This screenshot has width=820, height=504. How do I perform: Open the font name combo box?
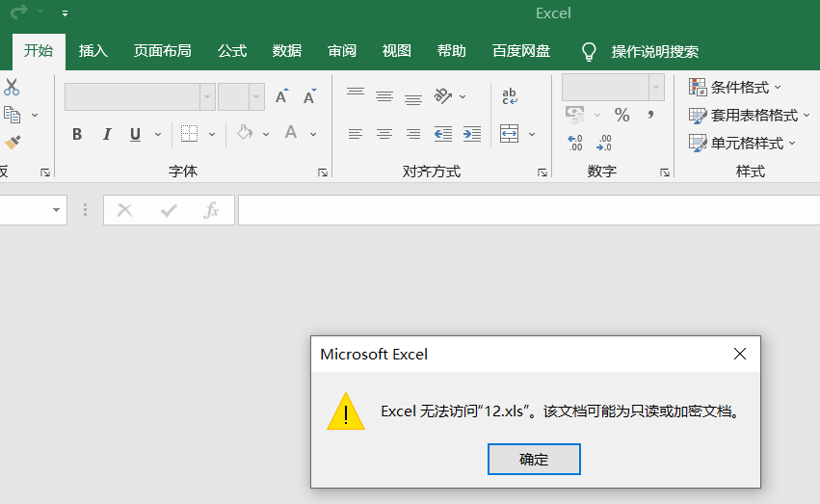140,96
